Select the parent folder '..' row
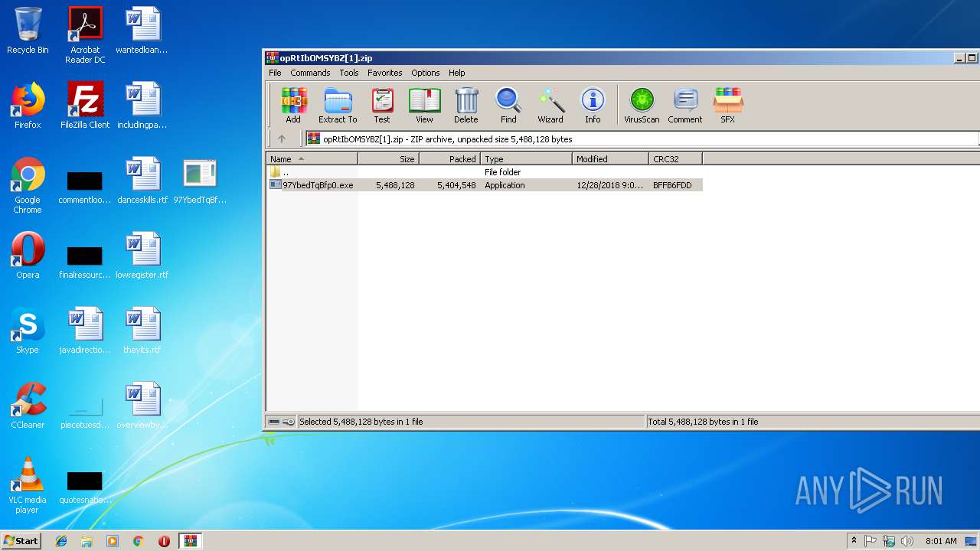Image resolution: width=980 pixels, height=551 pixels. coord(485,172)
